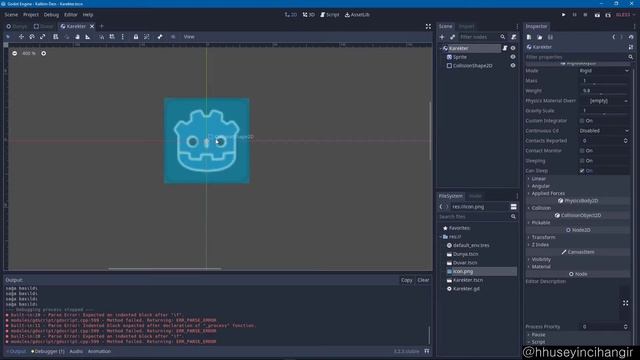Screen dimensions: 640x360
Task: Create new resource in Inspector toolbar
Action: [x=529, y=37]
